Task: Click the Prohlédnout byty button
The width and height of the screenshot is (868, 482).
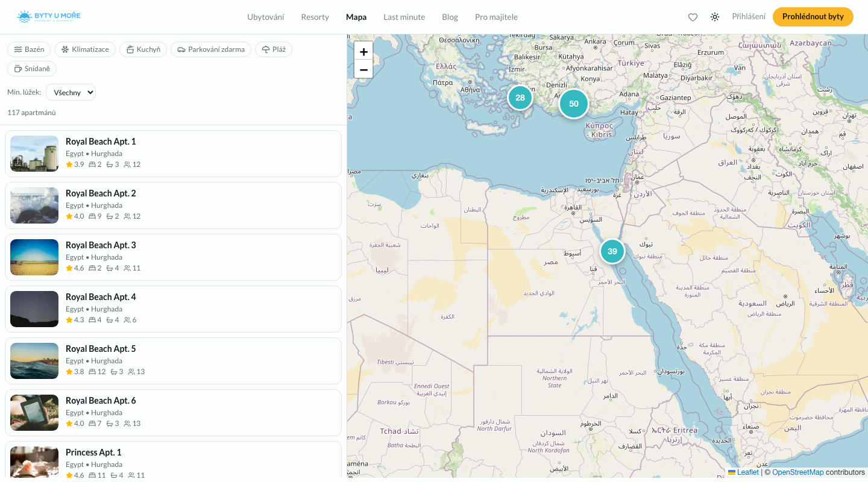Action: (x=813, y=17)
